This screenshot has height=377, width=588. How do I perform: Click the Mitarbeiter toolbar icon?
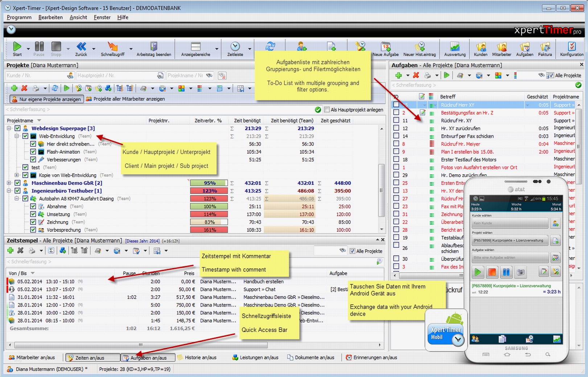[x=502, y=46]
